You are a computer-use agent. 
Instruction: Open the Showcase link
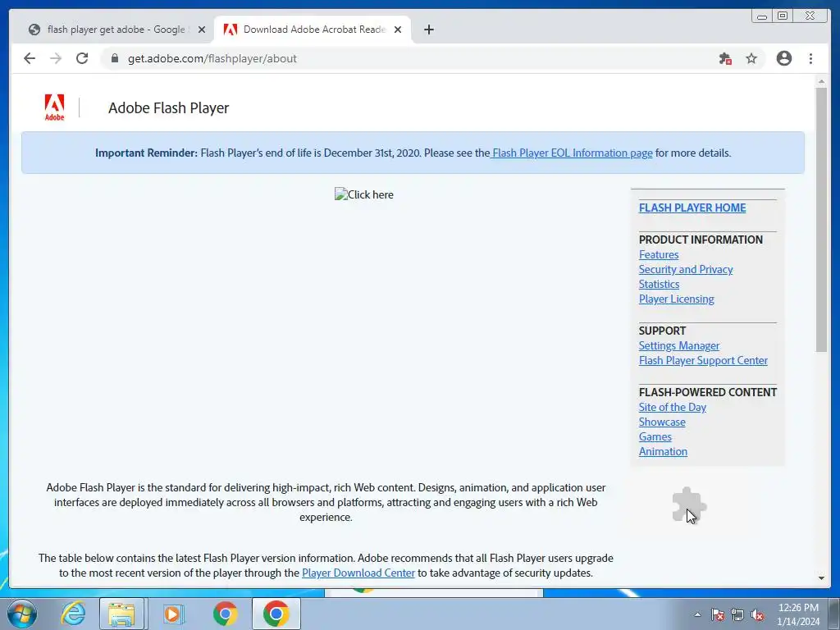[662, 422]
